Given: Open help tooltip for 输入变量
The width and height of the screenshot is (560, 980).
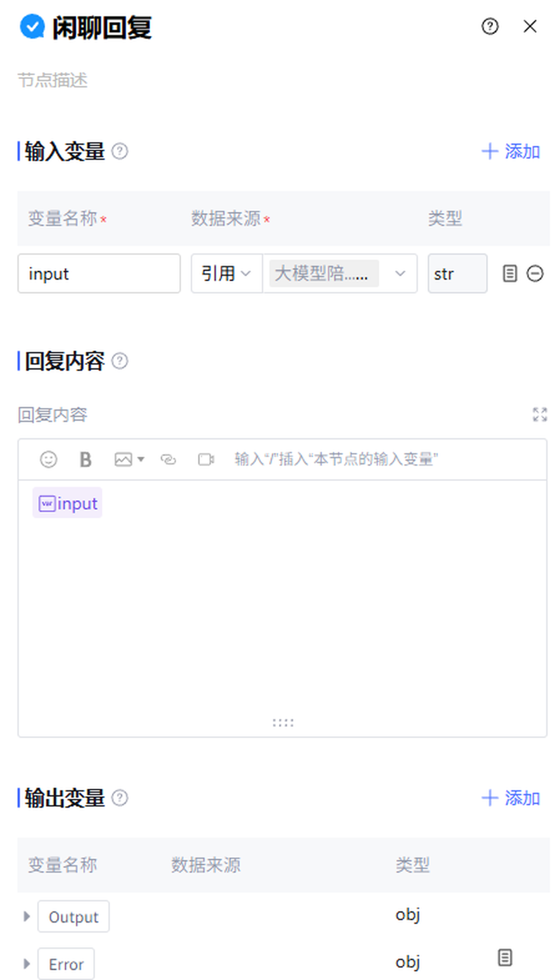Looking at the screenshot, I should (x=120, y=151).
